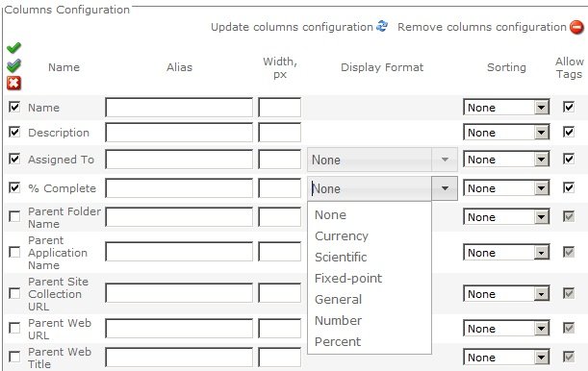
Task: Check the Parent Web Title checkbox
Action: [x=14, y=357]
